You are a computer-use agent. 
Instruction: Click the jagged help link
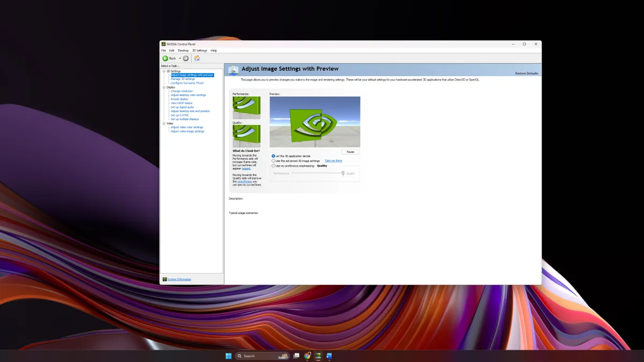[x=246, y=168]
